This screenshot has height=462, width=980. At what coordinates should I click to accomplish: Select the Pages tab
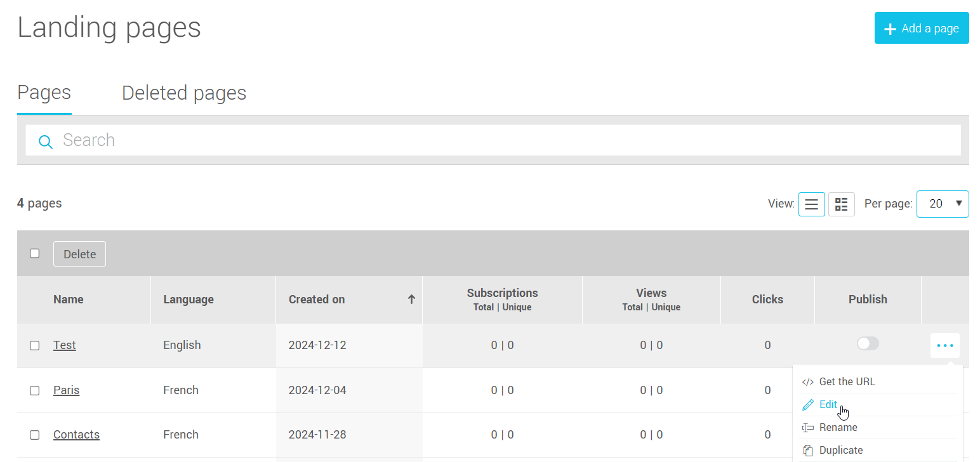click(x=44, y=93)
